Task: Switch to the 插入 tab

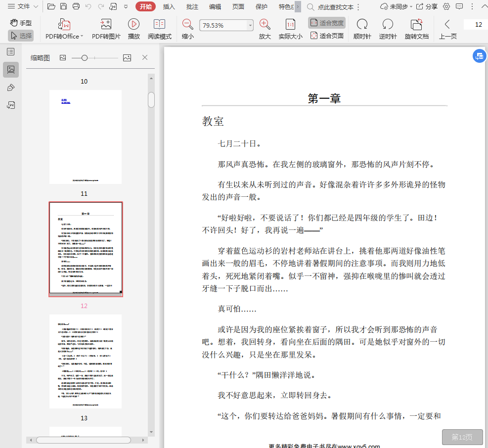Action: tap(169, 6)
